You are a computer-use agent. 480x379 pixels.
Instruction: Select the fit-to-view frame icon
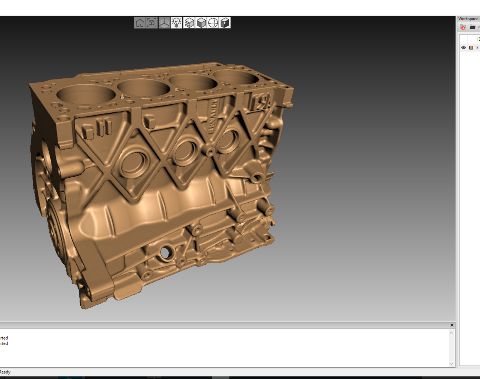pos(152,23)
